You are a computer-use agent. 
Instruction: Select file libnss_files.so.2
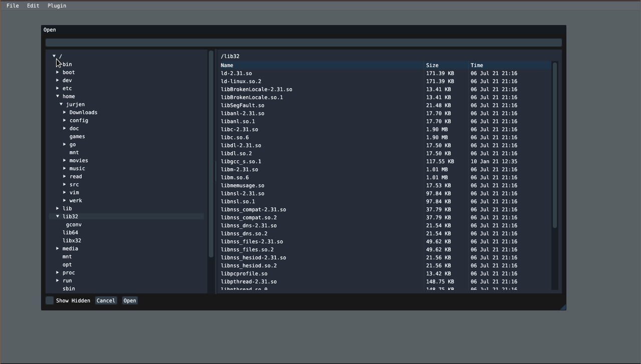[247, 249]
